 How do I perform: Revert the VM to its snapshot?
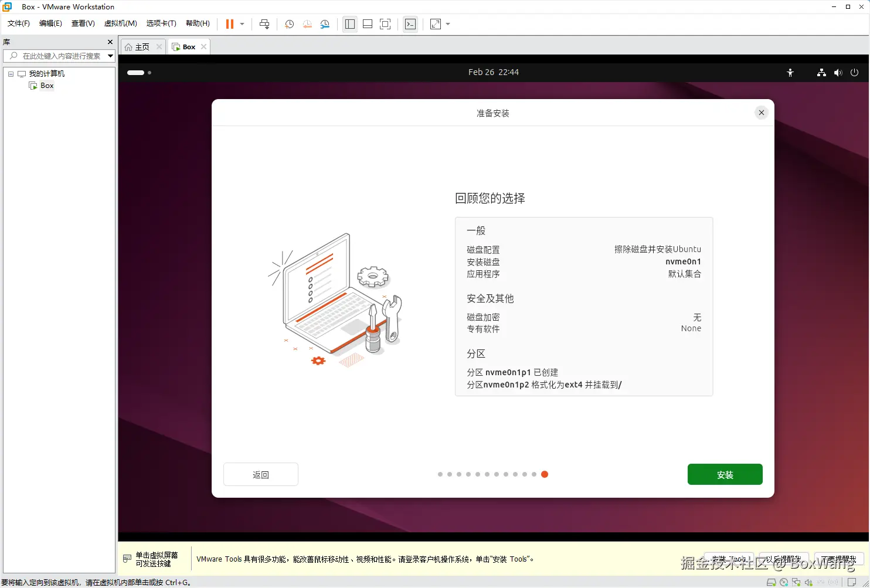coord(307,24)
